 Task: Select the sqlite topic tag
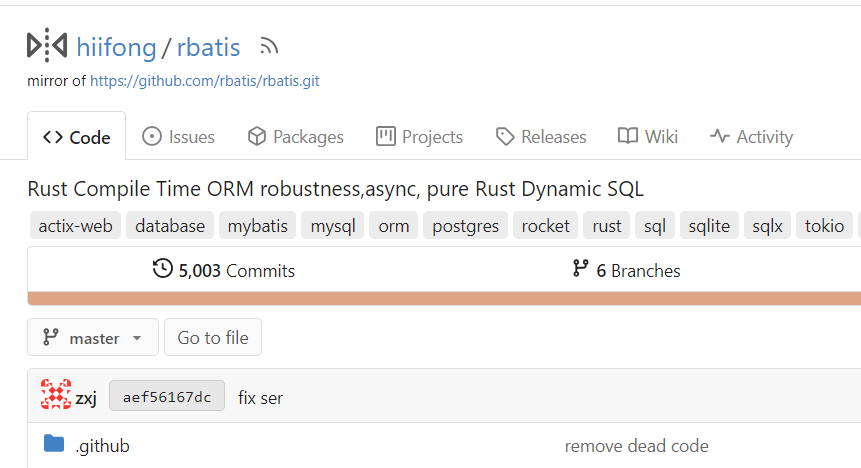(x=709, y=226)
